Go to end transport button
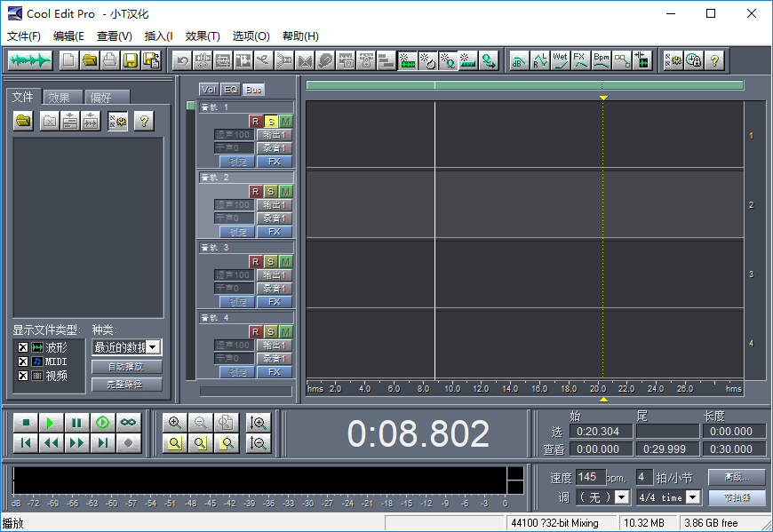 [x=102, y=443]
